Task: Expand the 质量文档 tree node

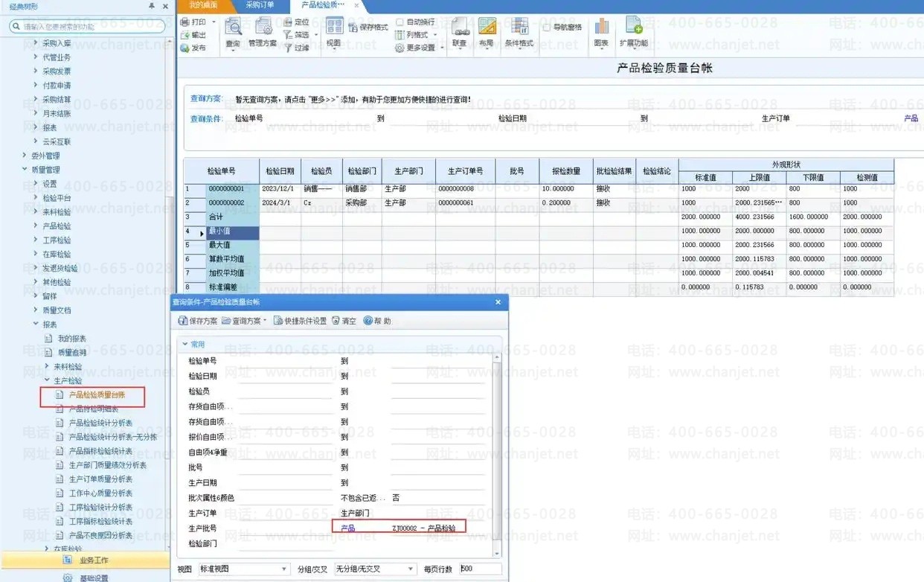Action: click(x=36, y=310)
